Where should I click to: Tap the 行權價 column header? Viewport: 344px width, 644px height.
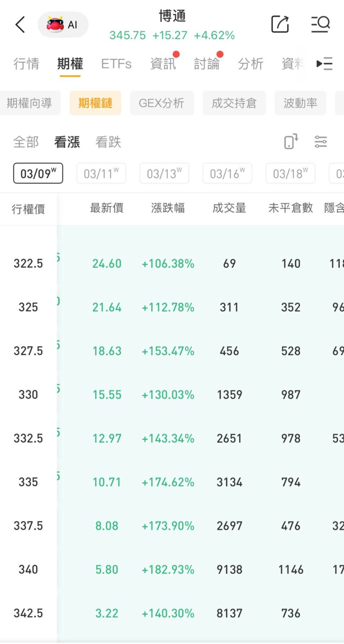(28, 209)
